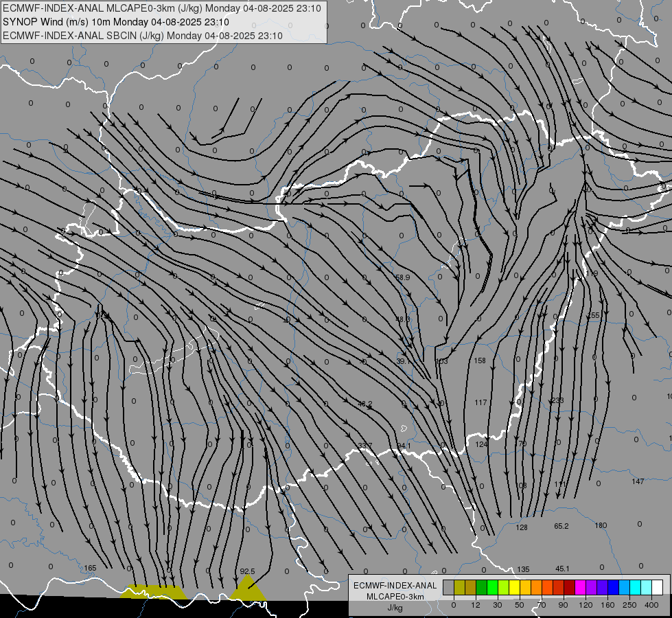Click the legend tick label 50

(x=520, y=605)
